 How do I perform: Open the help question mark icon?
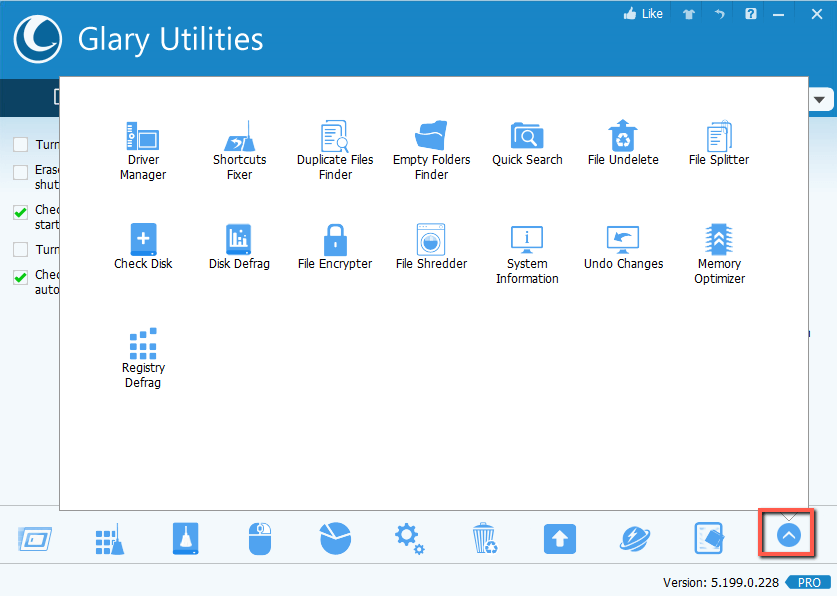(751, 14)
